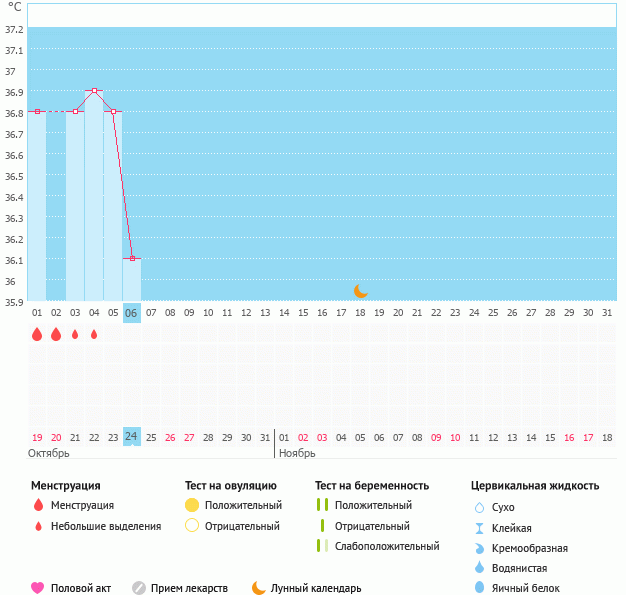Click the 36.8 temperature point on day 01
This screenshot has height=595, width=626.
tap(37, 112)
